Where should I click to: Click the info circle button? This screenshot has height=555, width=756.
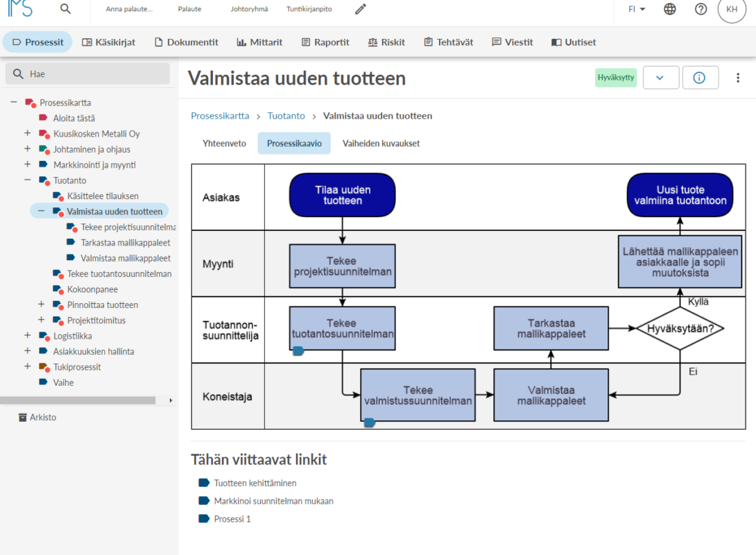[x=701, y=78]
